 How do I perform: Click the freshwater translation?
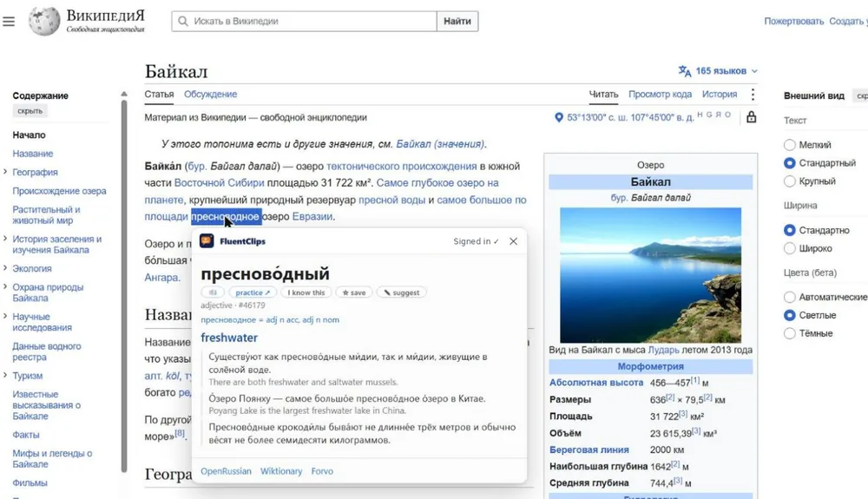point(229,338)
